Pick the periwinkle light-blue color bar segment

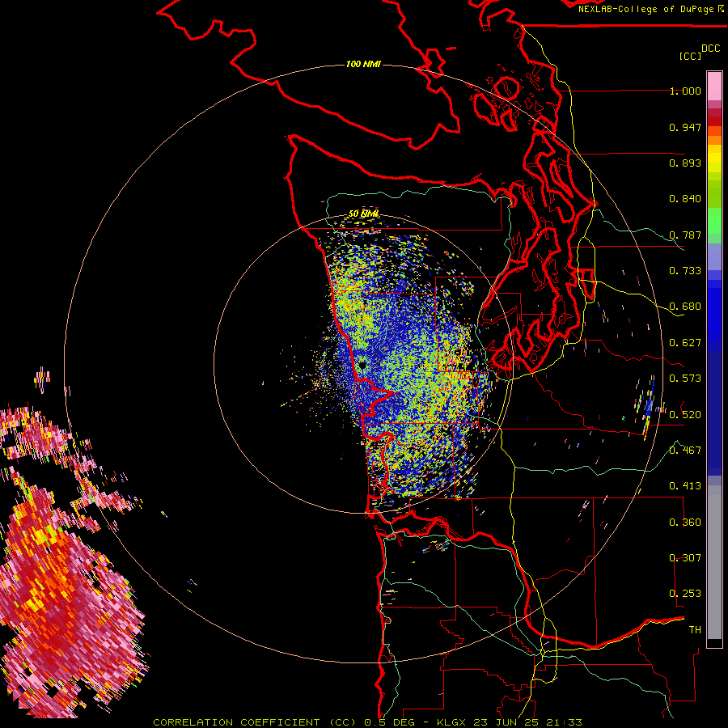tap(714, 256)
